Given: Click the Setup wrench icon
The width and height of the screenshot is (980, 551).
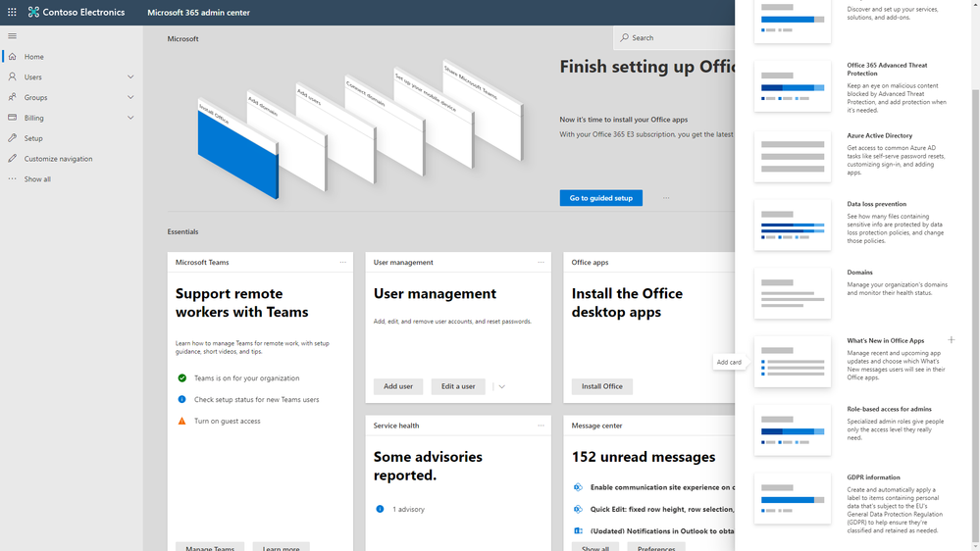Looking at the screenshot, I should click(12, 138).
